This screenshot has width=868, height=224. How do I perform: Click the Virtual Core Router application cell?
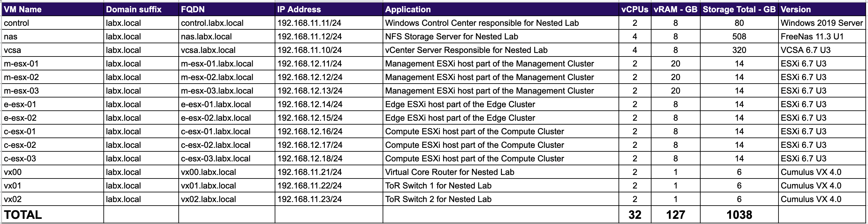[450, 172]
